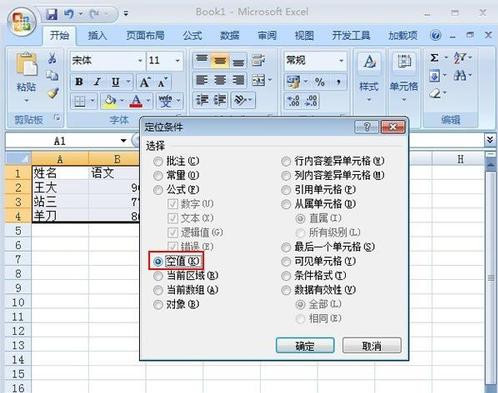Screen dimensions: 498x393
Task: Align text left
Action: 202,80
